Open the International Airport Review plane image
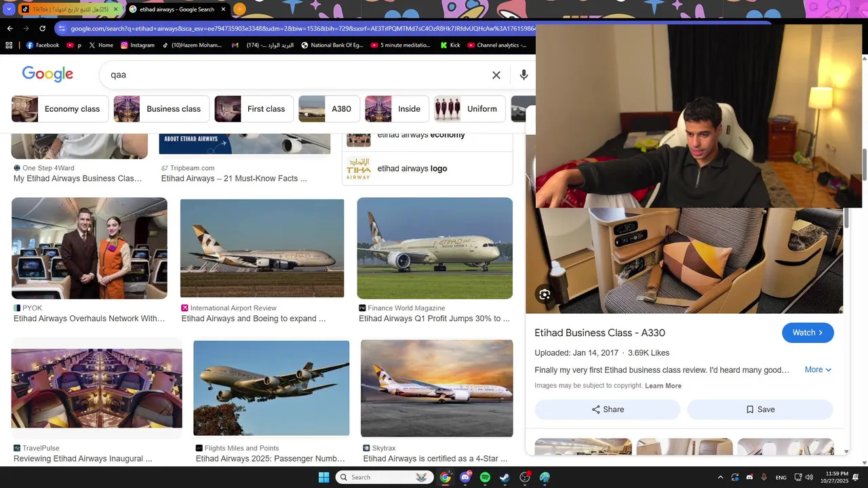The width and height of the screenshot is (868, 488). point(262,248)
